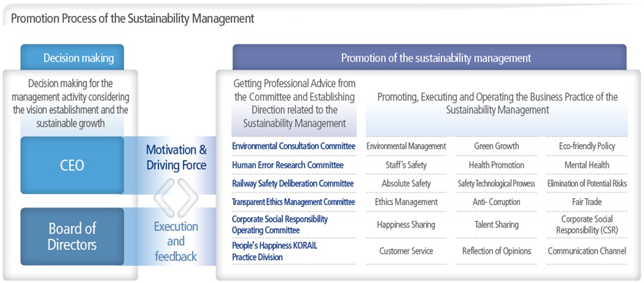Click Environmental Consultation Committee label
The width and height of the screenshot is (644, 283).
(x=293, y=146)
